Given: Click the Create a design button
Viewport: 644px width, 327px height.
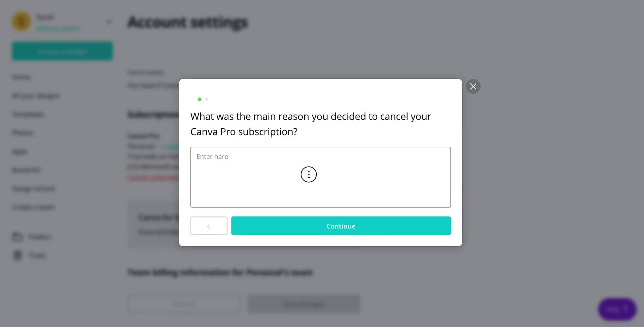Looking at the screenshot, I should [62, 51].
